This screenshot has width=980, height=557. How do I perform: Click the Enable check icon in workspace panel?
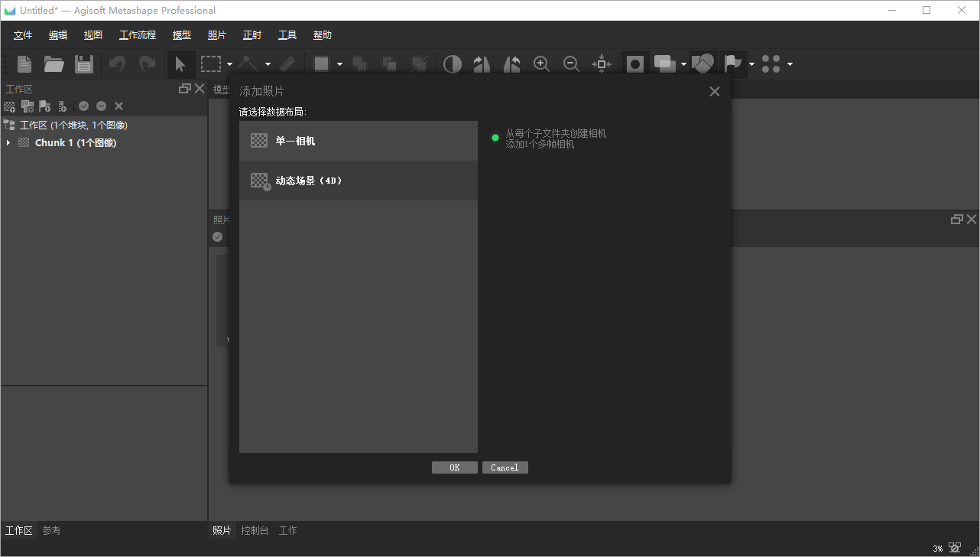[83, 106]
